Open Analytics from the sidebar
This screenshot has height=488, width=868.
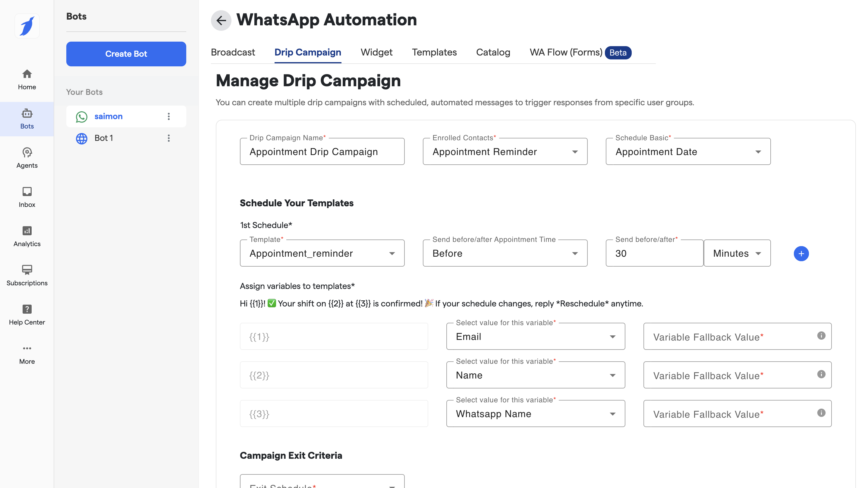(x=27, y=236)
